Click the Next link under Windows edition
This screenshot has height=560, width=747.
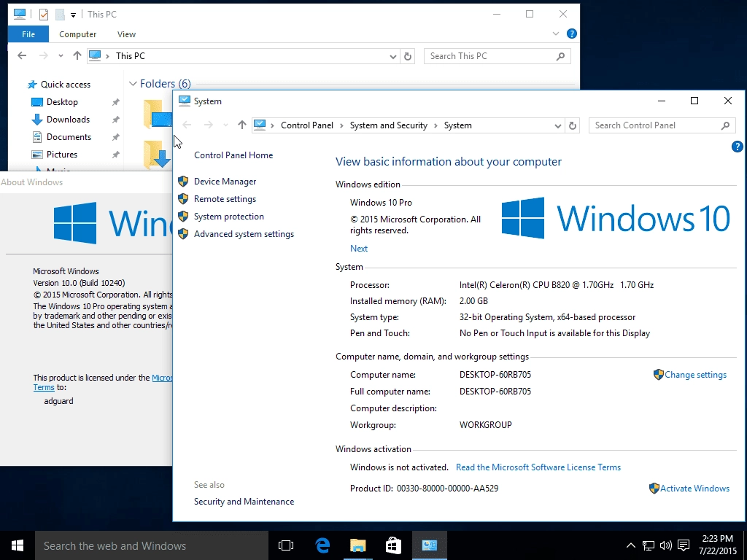point(359,249)
